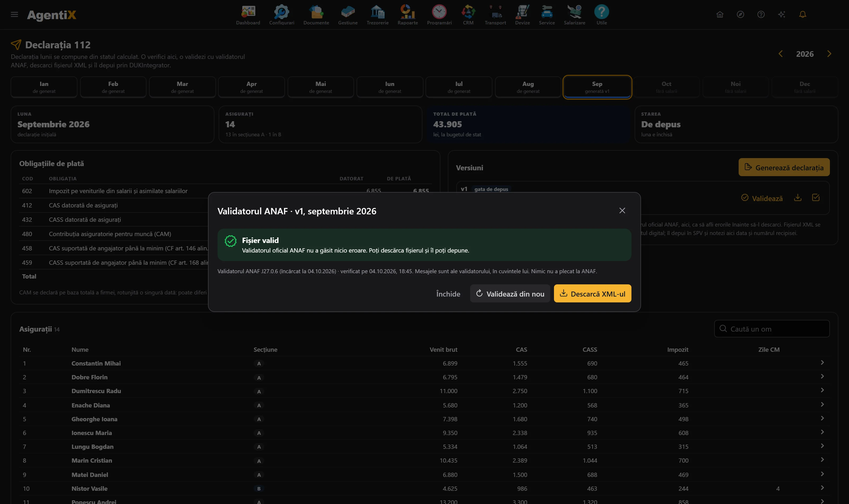
Task: Open the Gestiune module
Action: tap(348, 15)
